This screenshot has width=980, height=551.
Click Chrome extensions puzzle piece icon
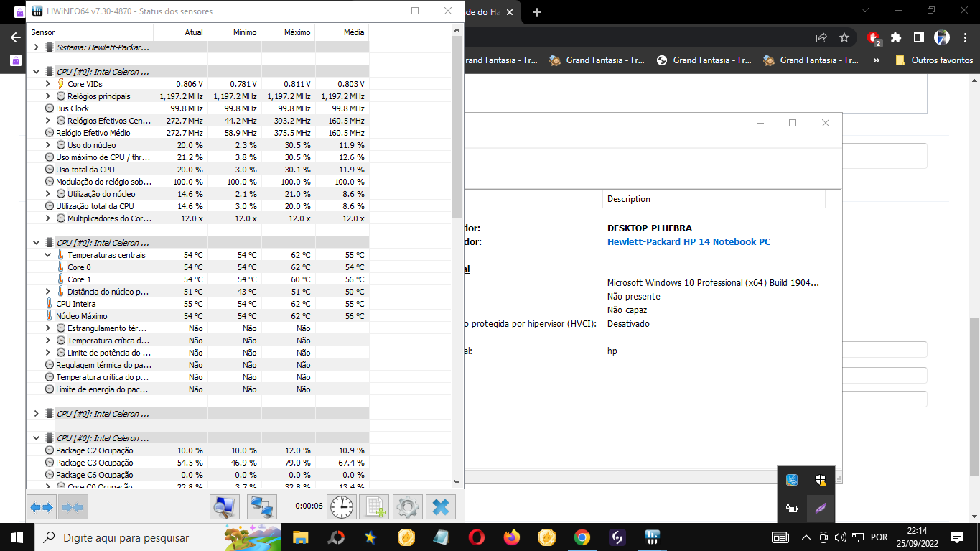(896, 37)
